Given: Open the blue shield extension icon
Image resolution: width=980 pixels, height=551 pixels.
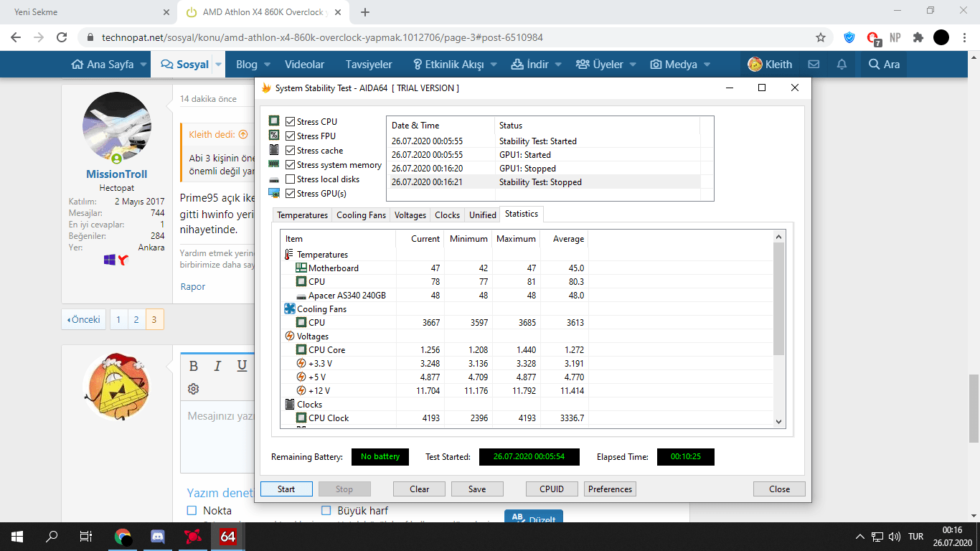Looking at the screenshot, I should click(x=849, y=37).
